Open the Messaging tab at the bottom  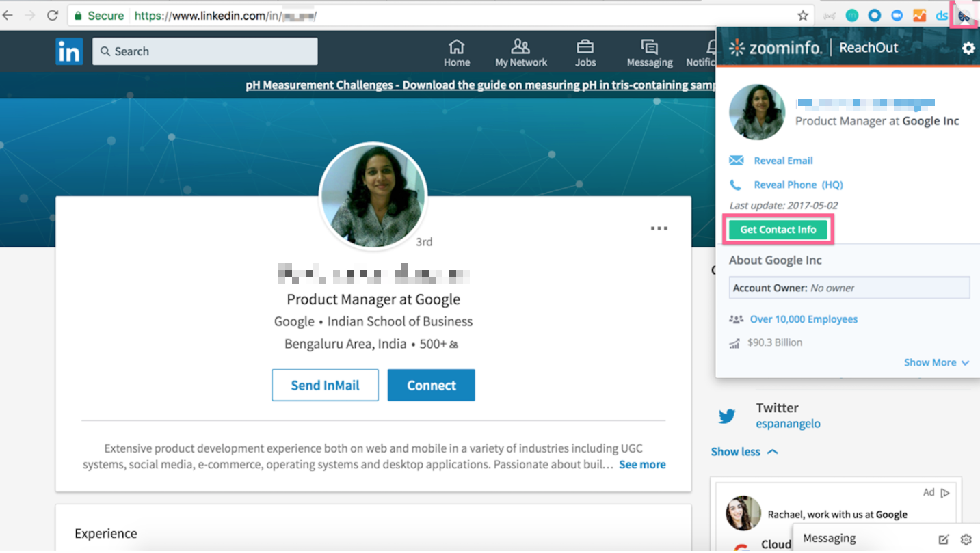(829, 538)
